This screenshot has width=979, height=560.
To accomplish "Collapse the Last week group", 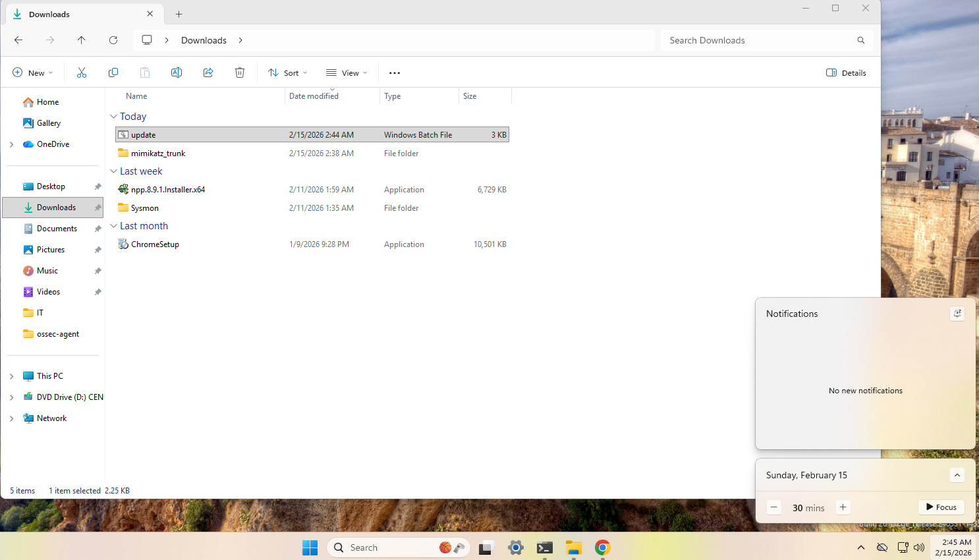I will tap(113, 171).
